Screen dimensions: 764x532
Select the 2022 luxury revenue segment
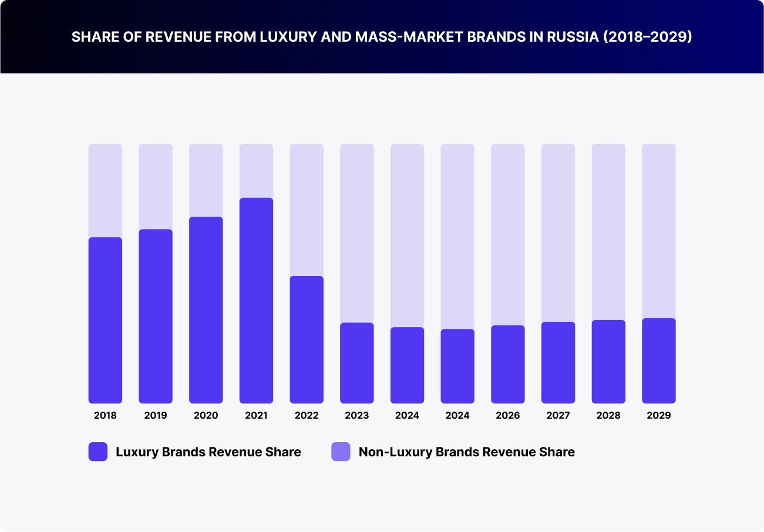[306, 338]
